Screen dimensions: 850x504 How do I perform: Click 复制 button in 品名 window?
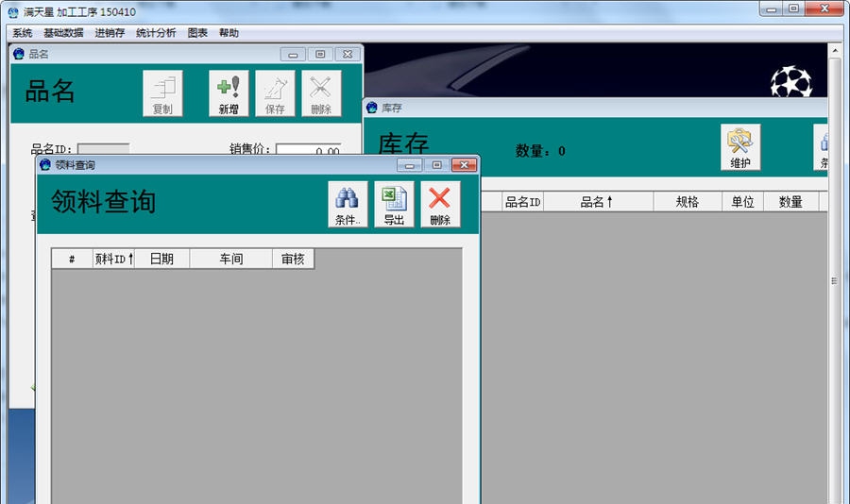pos(162,93)
